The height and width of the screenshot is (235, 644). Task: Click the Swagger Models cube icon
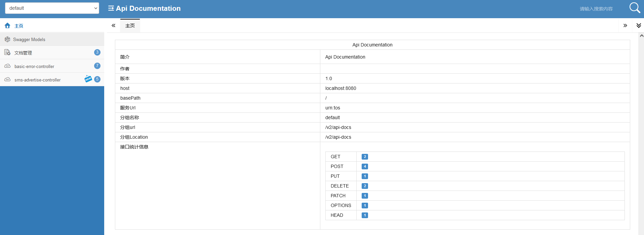(x=7, y=39)
